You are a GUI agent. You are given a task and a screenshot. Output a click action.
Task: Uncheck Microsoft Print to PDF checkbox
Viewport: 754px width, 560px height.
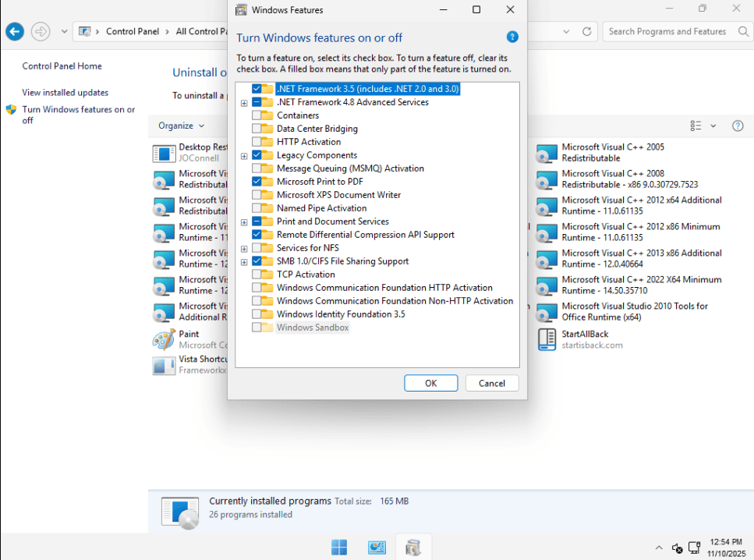click(257, 182)
